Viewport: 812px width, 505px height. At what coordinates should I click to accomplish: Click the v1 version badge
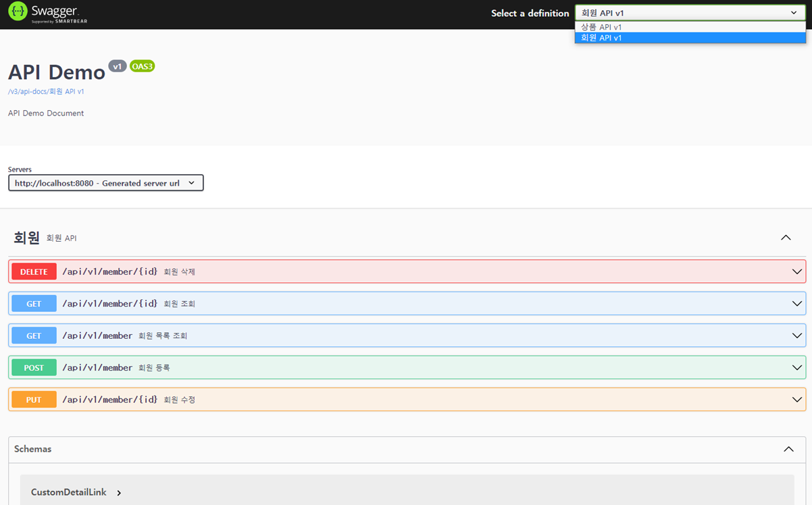[118, 66]
